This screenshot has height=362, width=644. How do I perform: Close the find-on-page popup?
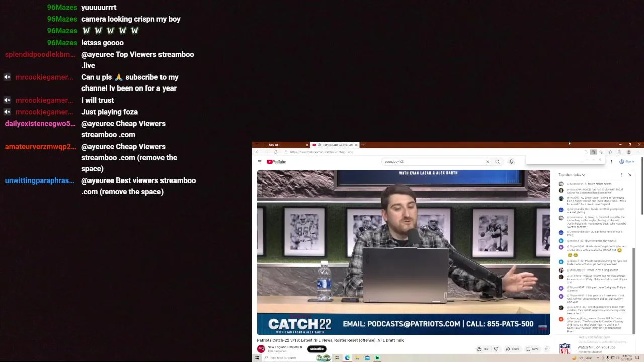(x=600, y=160)
